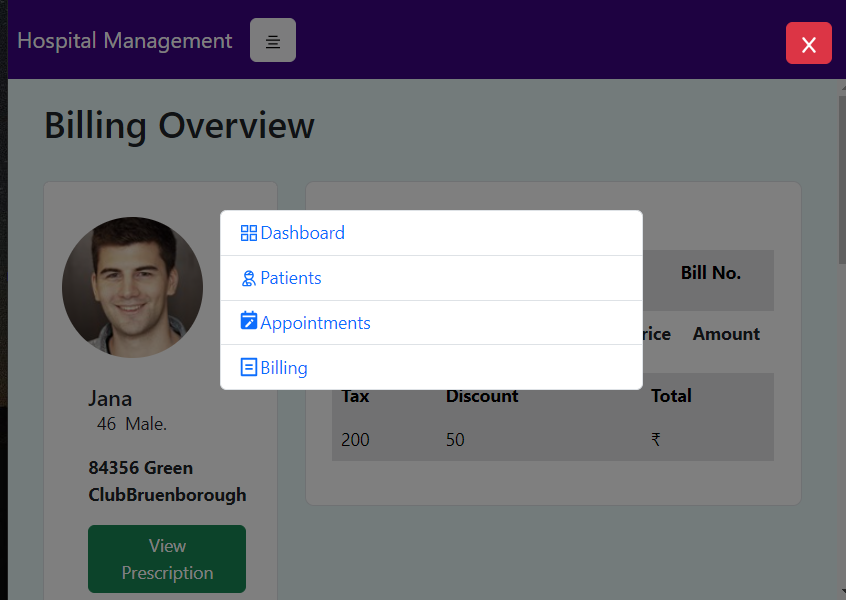This screenshot has width=846, height=600.
Task: Select the Discount value 50
Action: 455,440
